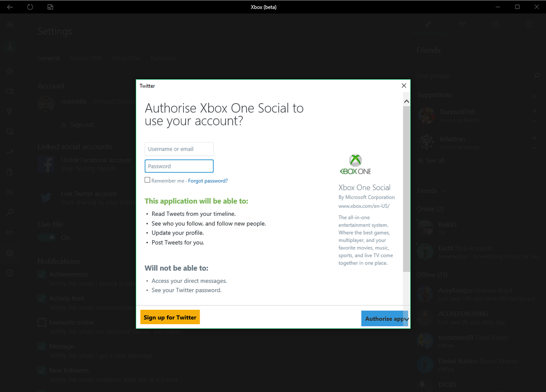This screenshot has width=546, height=392.
Task: Click the refresh icon in the title bar
Action: point(30,7)
